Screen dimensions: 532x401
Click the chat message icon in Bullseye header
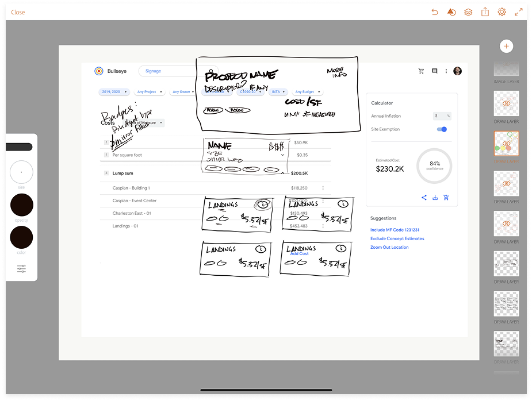coord(434,71)
